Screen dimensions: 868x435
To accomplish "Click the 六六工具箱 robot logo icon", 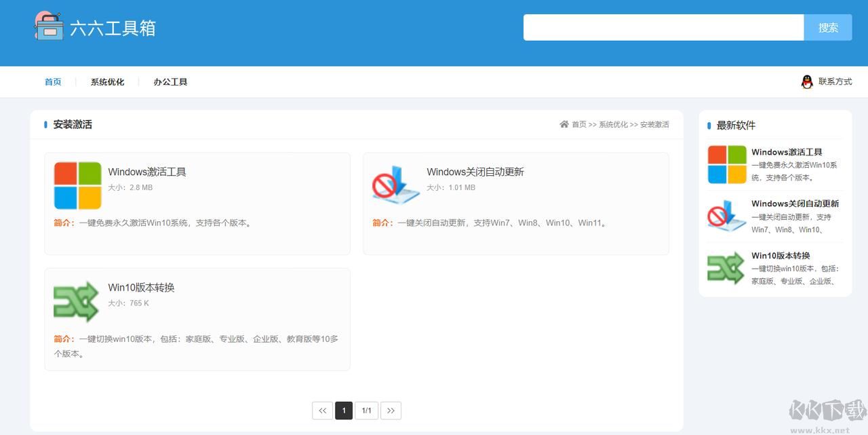I will tap(49, 27).
